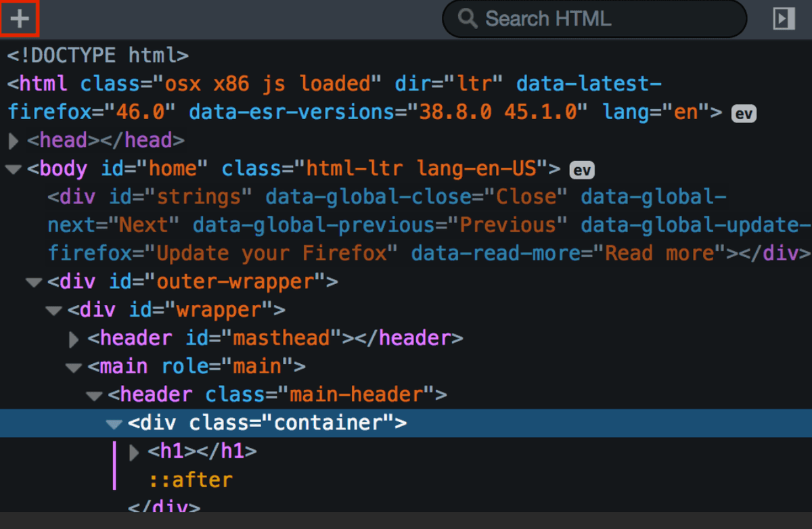Click the ev badge on the body element
Screen dimensions: 812x529
click(582, 170)
